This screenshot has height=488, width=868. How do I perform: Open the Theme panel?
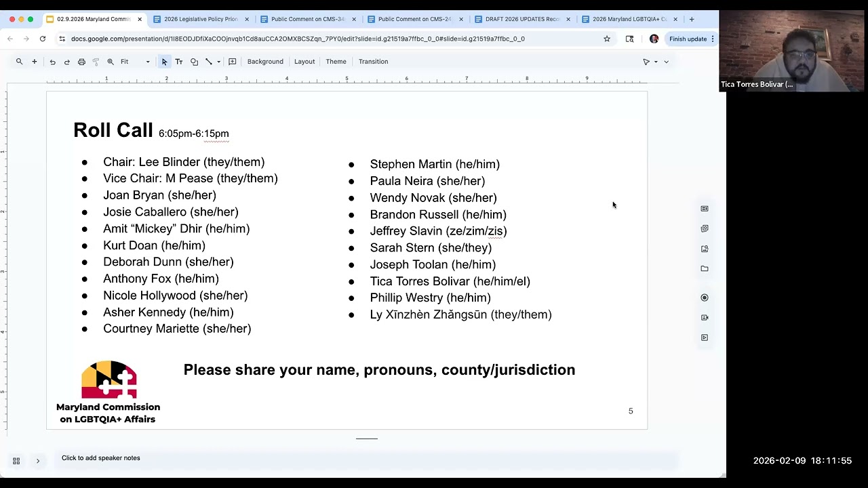point(336,62)
